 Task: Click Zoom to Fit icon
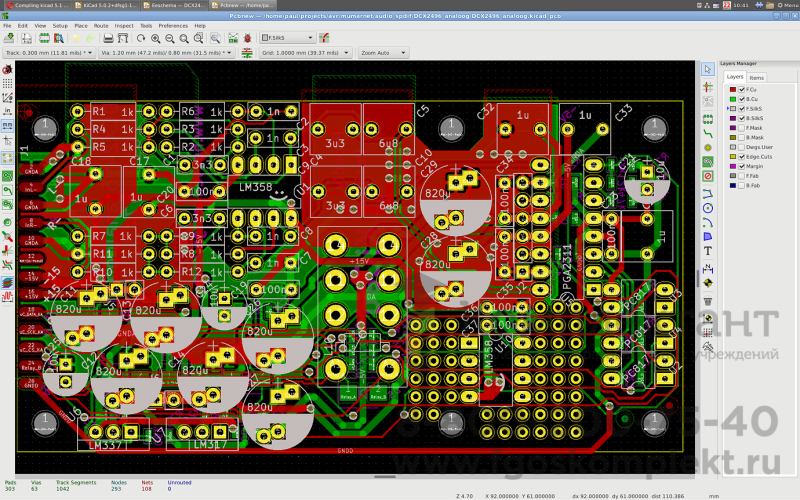pyautogui.click(x=184, y=38)
